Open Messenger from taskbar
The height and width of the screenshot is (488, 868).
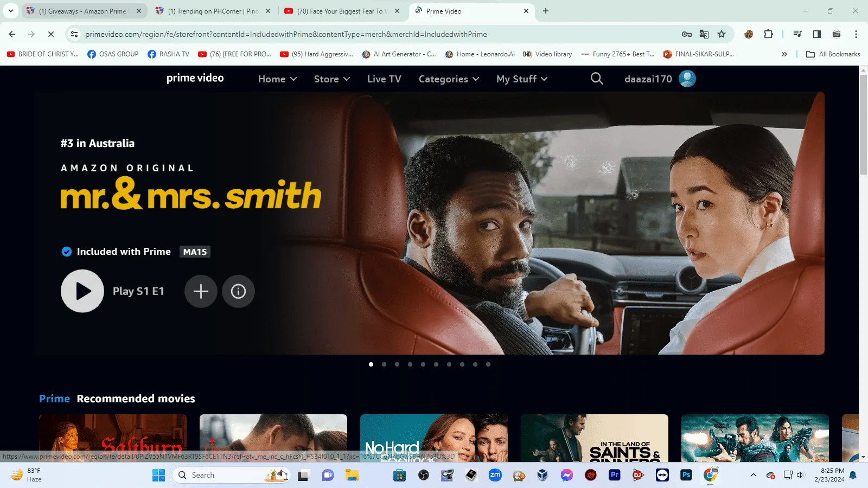coord(567,476)
